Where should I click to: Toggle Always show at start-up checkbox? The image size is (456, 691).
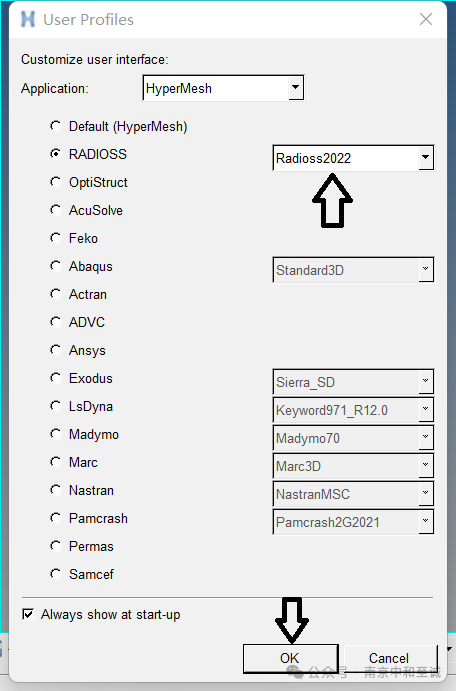click(x=28, y=614)
